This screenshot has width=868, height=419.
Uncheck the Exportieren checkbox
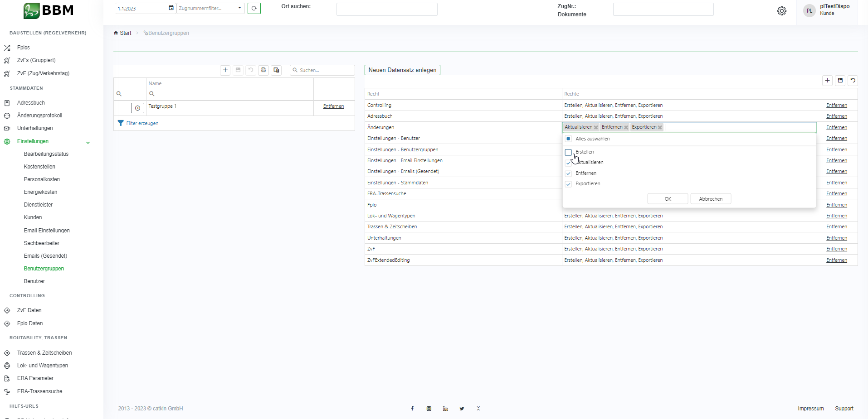click(x=568, y=184)
